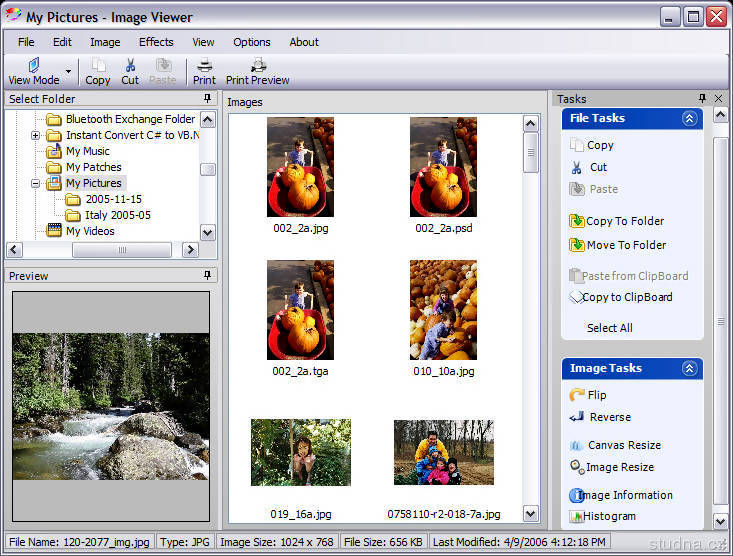The width and height of the screenshot is (733, 556).
Task: Collapse the File Tasks section
Action: 689,118
